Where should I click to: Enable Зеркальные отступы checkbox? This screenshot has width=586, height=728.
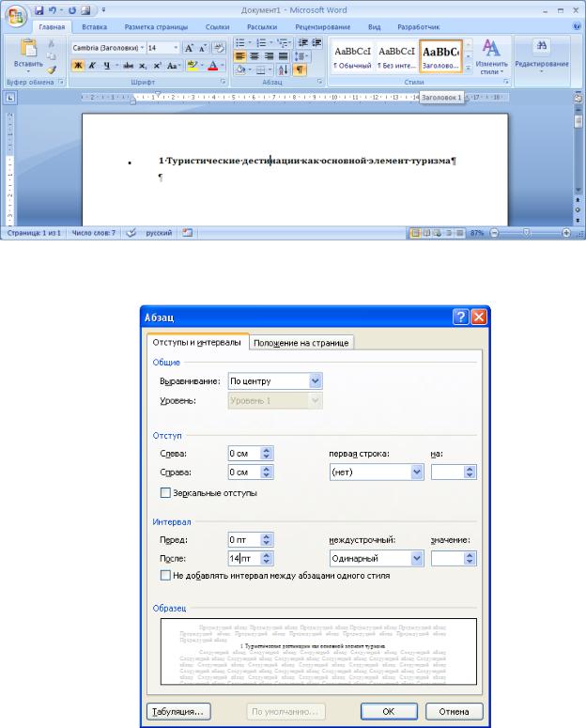pos(165,492)
